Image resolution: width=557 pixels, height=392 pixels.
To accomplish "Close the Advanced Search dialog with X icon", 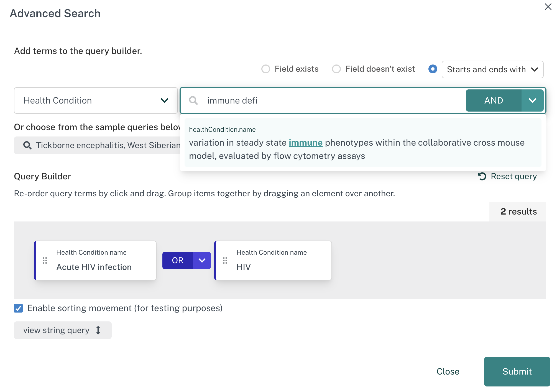I will pyautogui.click(x=548, y=7).
